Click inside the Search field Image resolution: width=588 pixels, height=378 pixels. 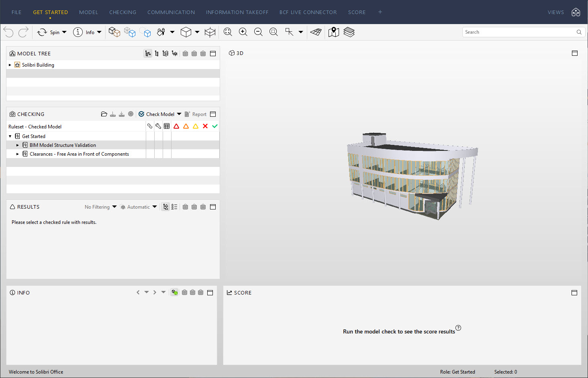(518, 32)
